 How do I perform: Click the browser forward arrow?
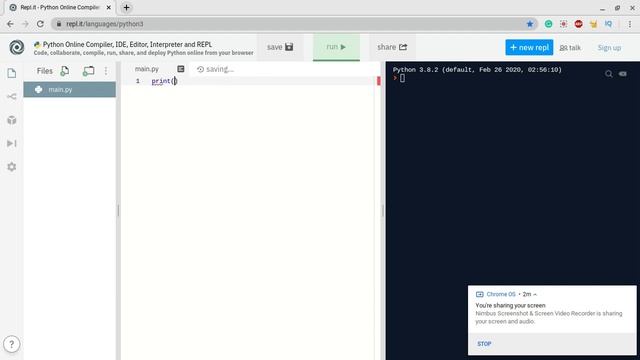point(25,24)
